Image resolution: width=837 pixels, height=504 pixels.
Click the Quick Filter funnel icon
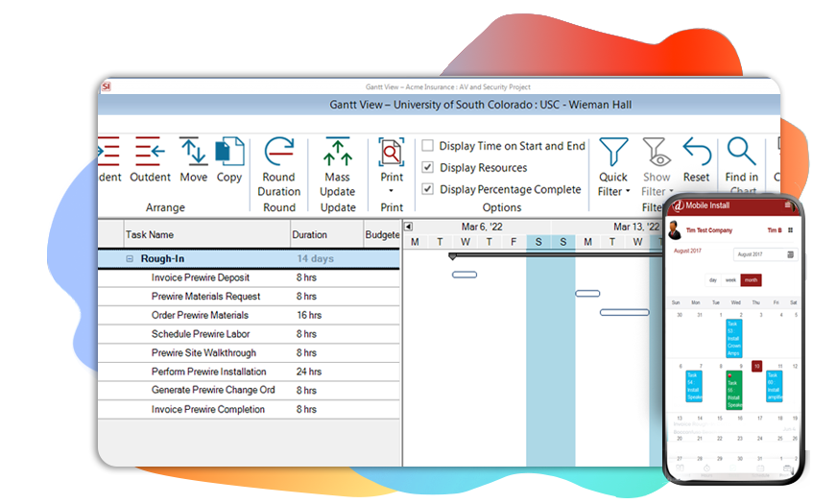tap(613, 152)
